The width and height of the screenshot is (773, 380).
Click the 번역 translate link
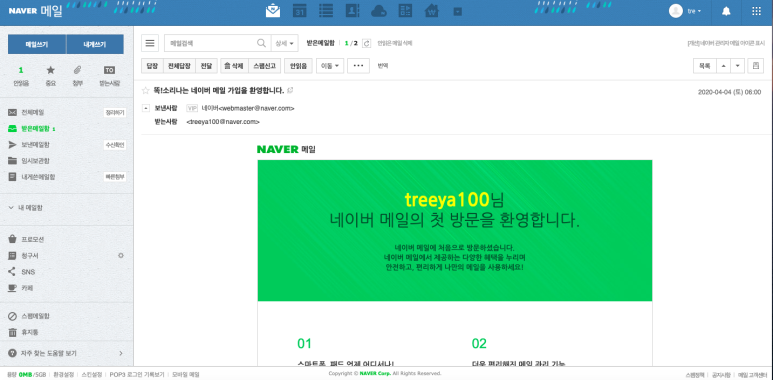383,66
